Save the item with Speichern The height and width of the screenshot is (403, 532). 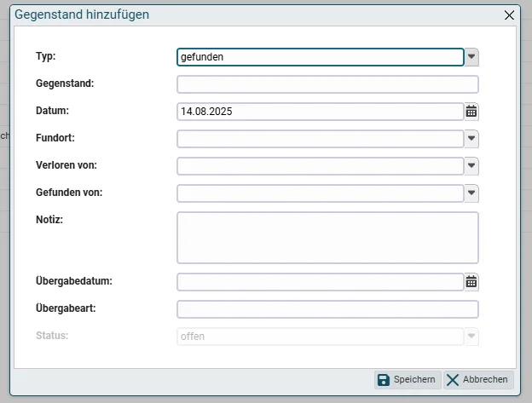pos(408,380)
